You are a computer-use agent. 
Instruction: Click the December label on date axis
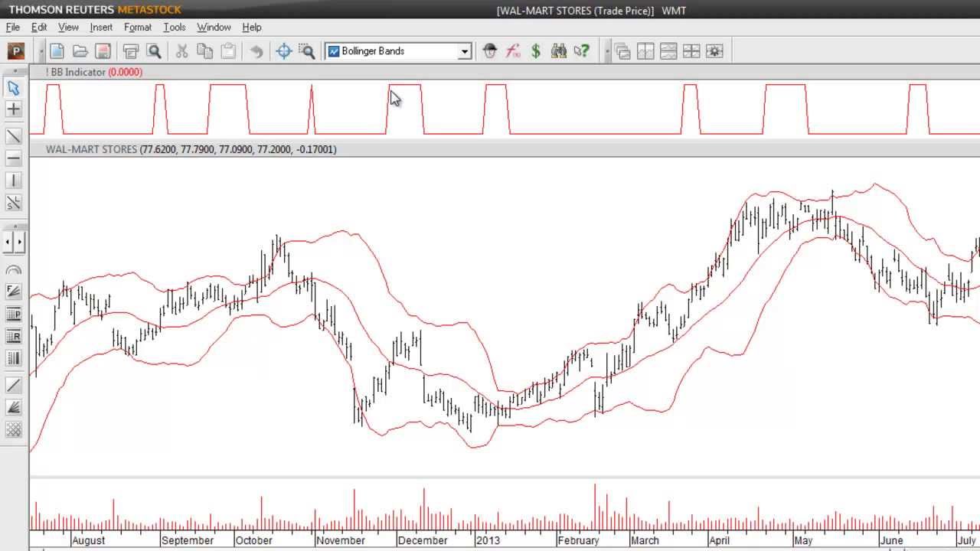click(x=423, y=540)
